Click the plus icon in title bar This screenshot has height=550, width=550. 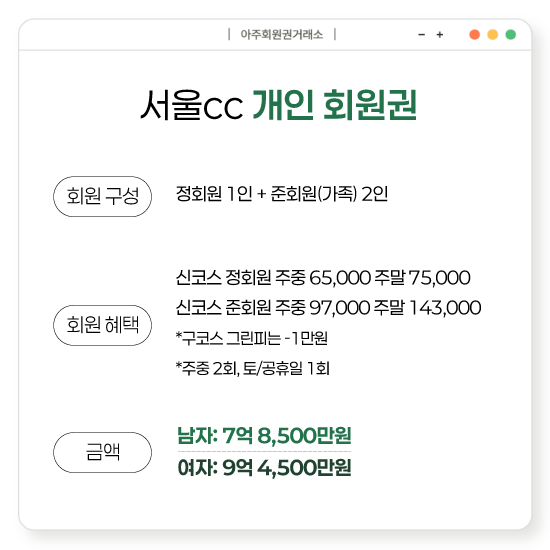[440, 35]
